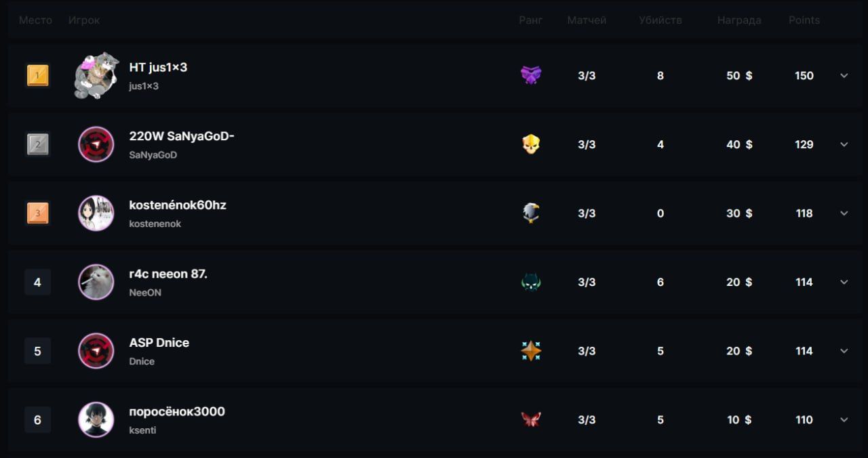Click the eagle rank icon for kostenénok60hz
868x458 pixels.
pos(531,213)
